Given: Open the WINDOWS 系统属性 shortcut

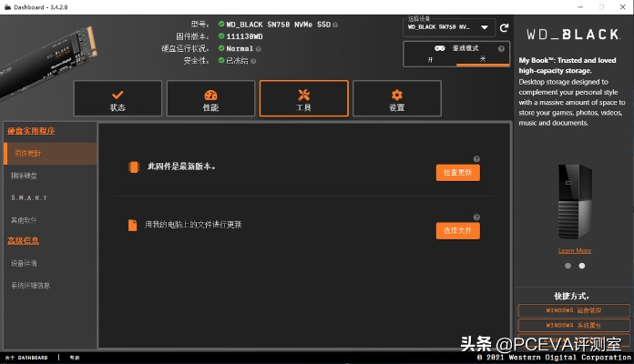Looking at the screenshot, I should pyautogui.click(x=574, y=325).
